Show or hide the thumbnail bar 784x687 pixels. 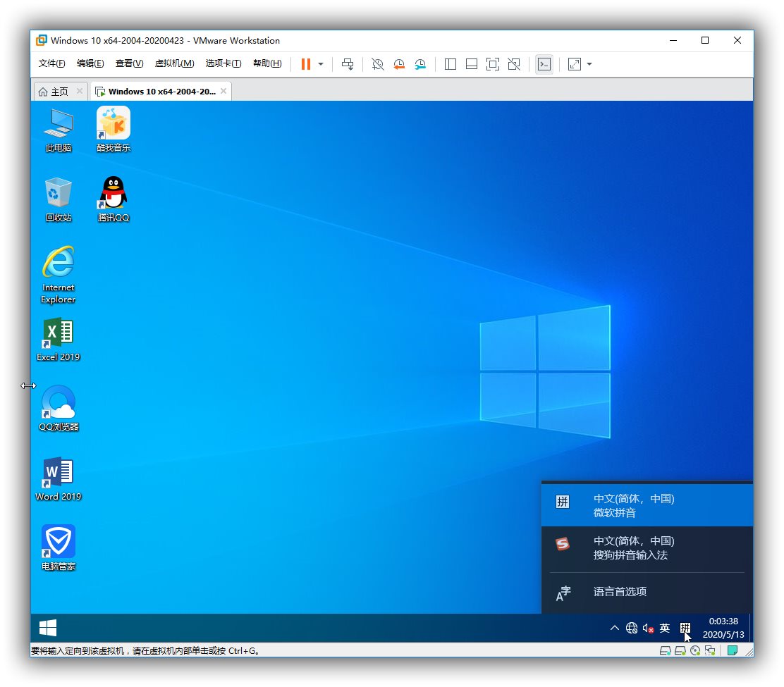coord(472,64)
